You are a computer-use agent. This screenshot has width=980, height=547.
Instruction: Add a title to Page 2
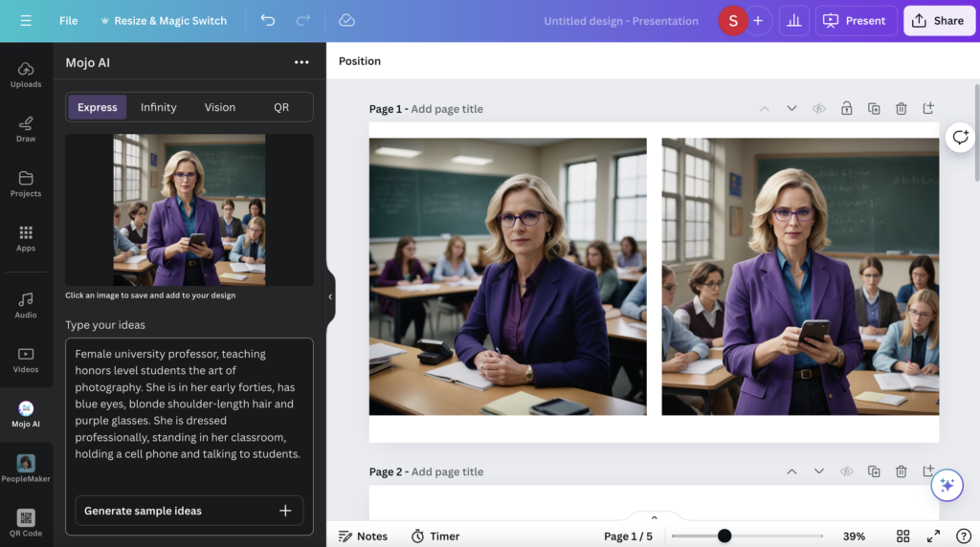click(447, 471)
